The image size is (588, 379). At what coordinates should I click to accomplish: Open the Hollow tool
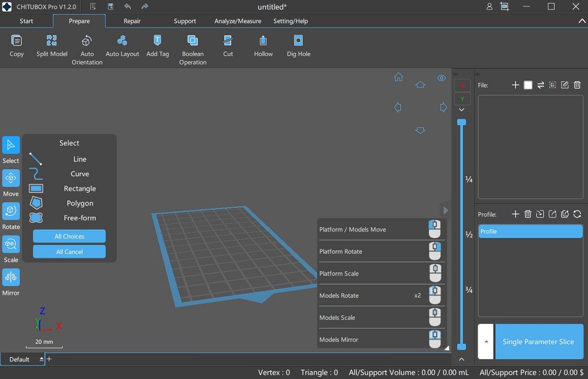pos(263,44)
